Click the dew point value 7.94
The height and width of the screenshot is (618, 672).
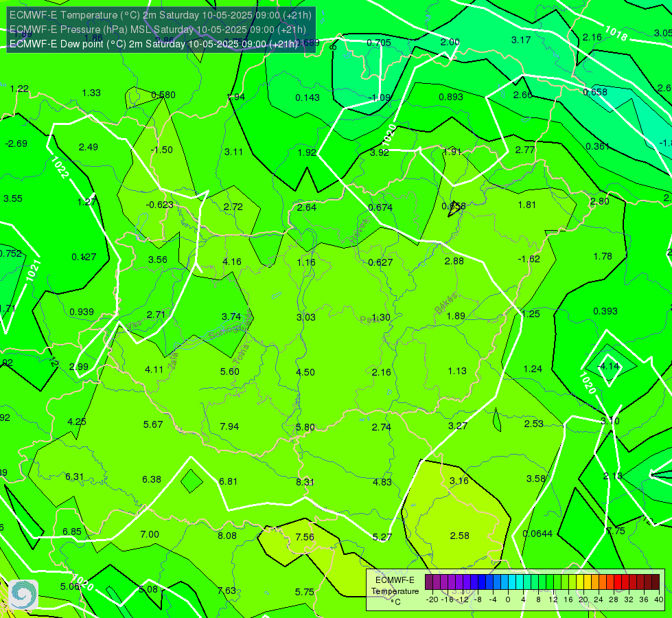[229, 426]
